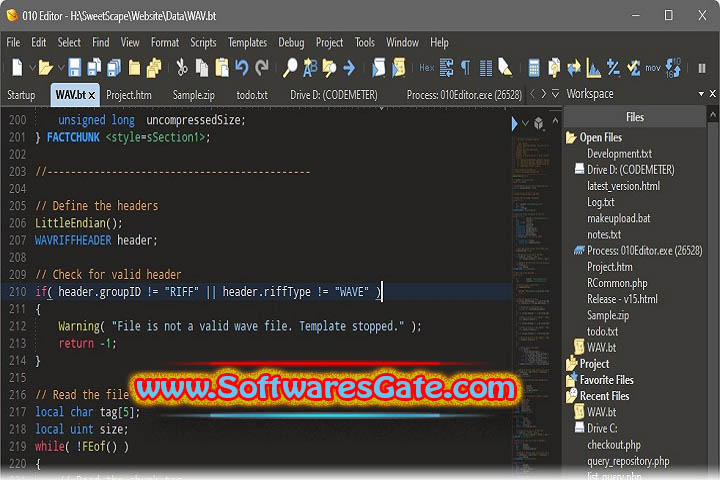This screenshot has height=480, width=720.
Task: Switch to the Startup tab
Action: 21,95
